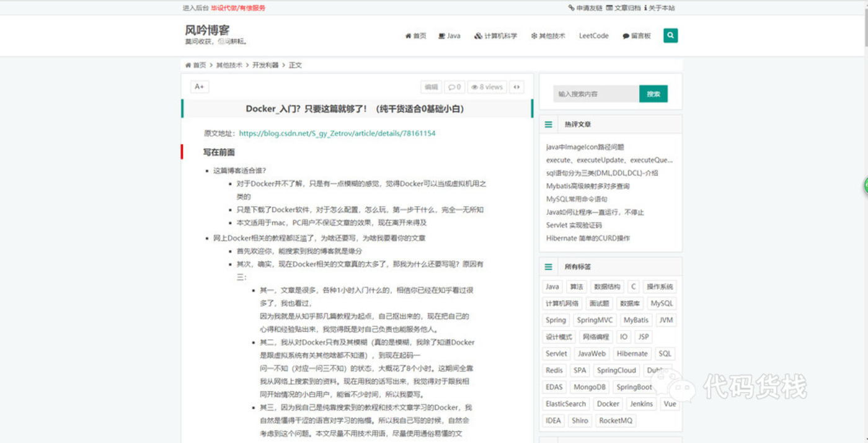Screen dimensions: 868x443
Task: Click breadcrumb 首页 home link
Action: click(196, 65)
